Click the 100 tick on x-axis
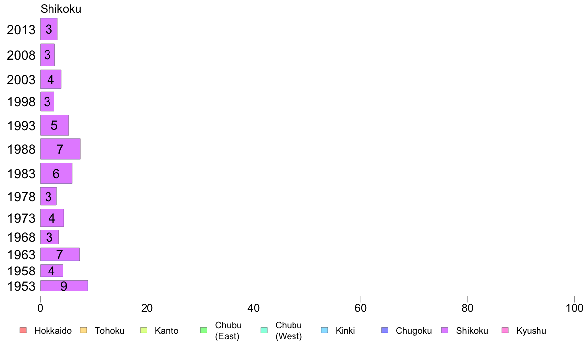This screenshot has width=588, height=364. click(574, 308)
